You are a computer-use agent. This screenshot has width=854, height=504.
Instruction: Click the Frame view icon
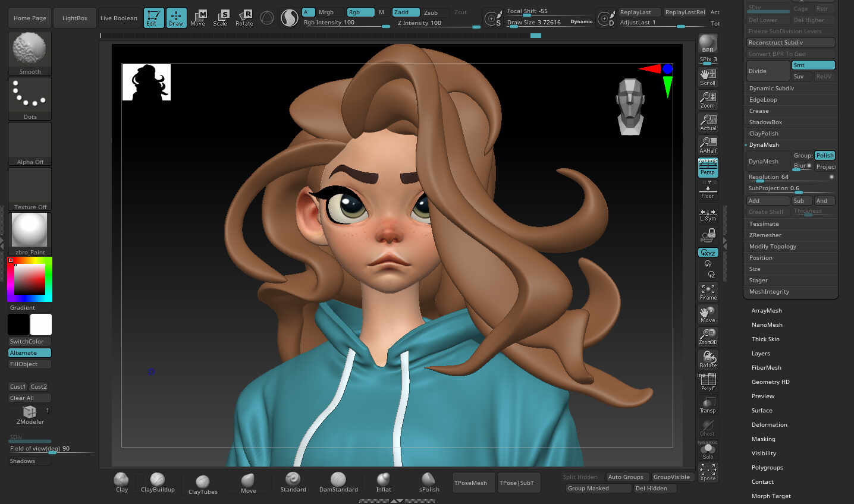pos(708,292)
